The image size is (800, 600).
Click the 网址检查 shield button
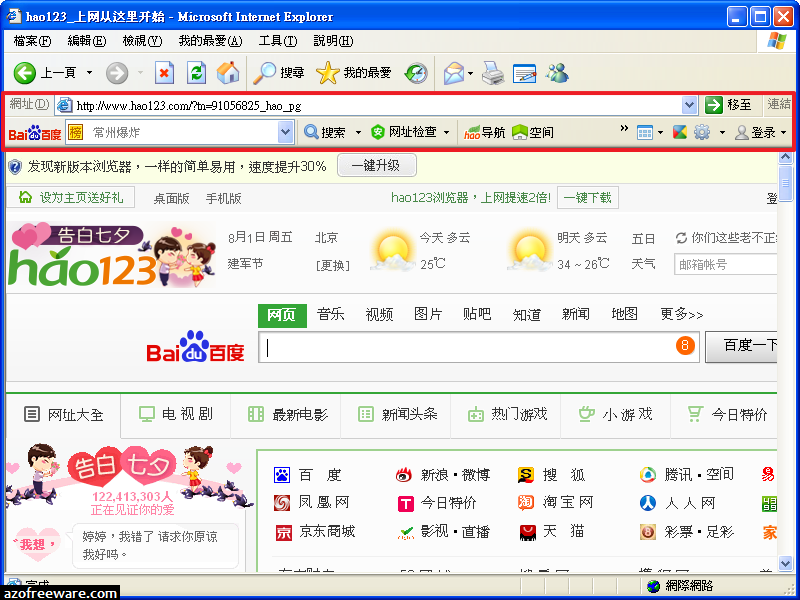404,133
